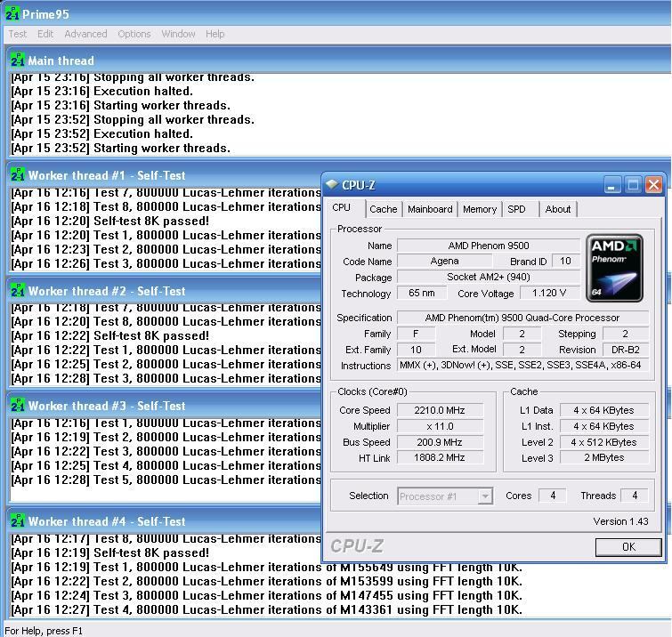Click Main thread 'Starting worker threads.' at 23:52

(121, 148)
